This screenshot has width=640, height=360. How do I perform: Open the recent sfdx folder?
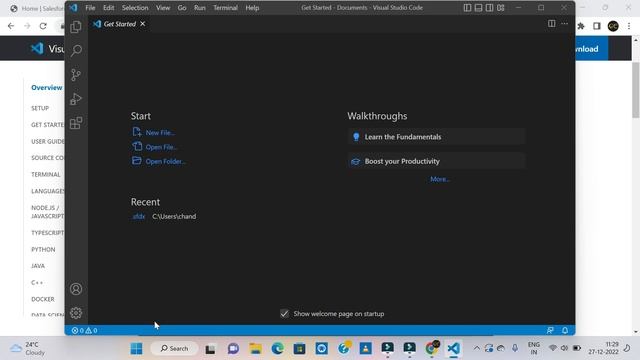[x=138, y=216]
